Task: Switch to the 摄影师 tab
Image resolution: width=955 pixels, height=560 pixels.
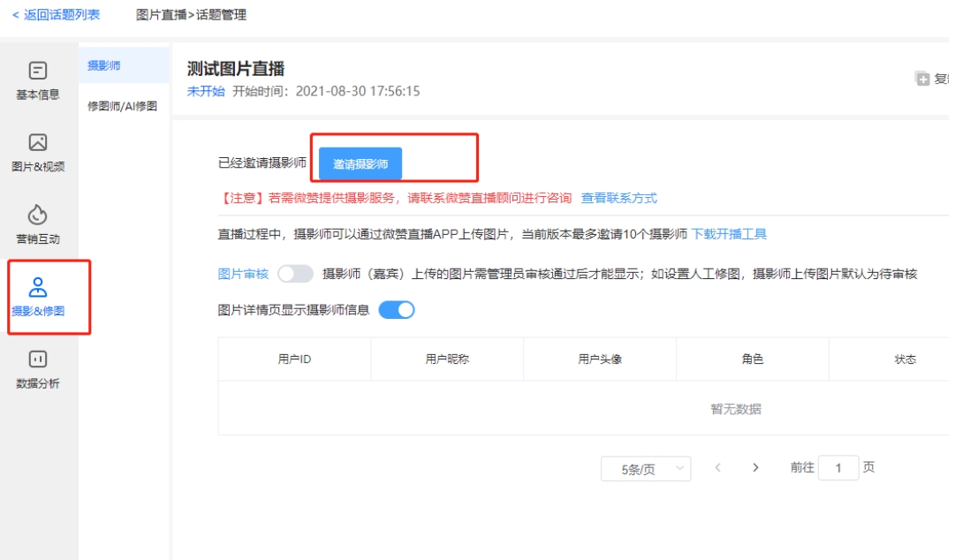Action: (x=103, y=65)
